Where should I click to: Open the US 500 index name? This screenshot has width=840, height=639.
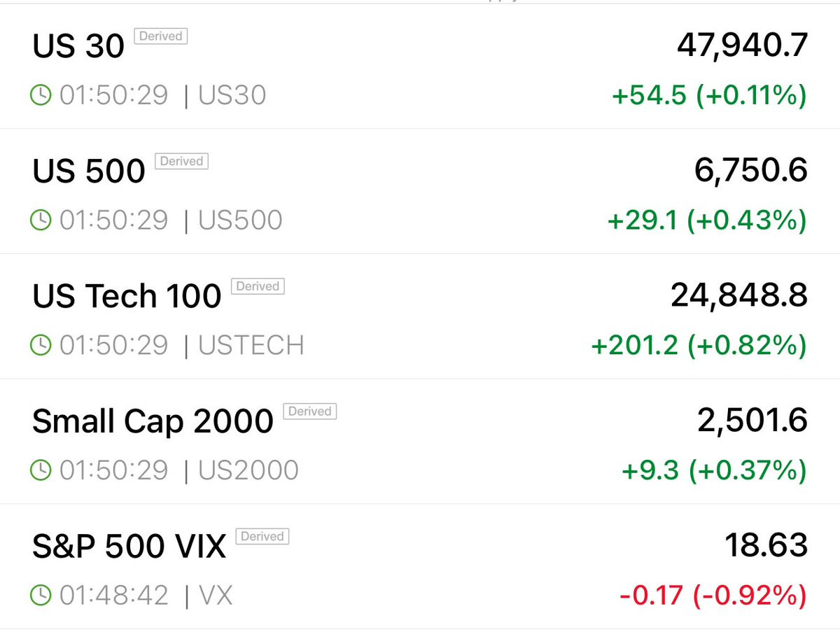89,171
